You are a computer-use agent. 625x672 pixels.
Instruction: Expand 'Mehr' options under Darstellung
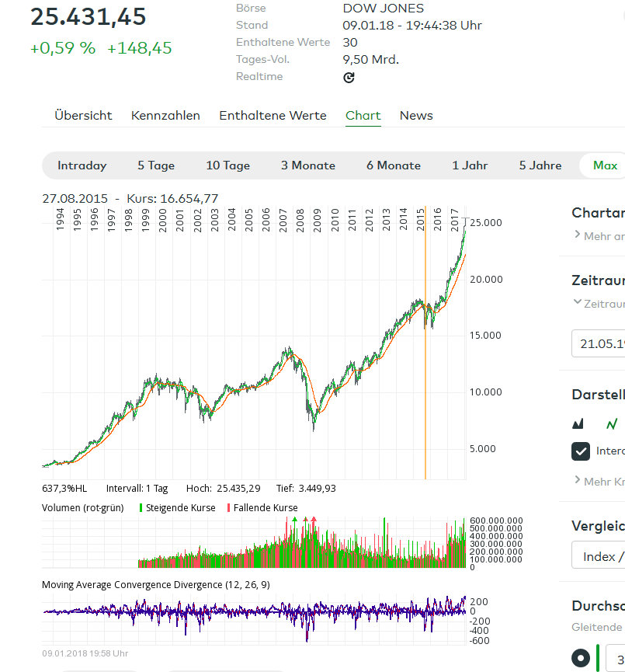pyautogui.click(x=599, y=481)
